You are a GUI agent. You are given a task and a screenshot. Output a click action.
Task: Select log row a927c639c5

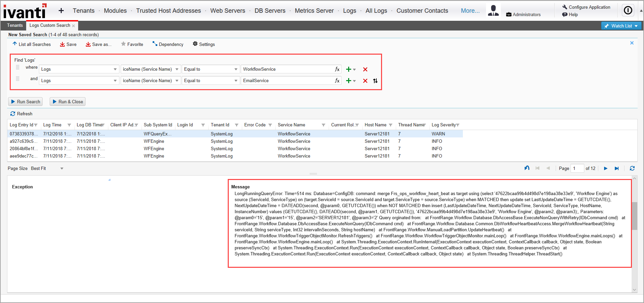pos(235,141)
